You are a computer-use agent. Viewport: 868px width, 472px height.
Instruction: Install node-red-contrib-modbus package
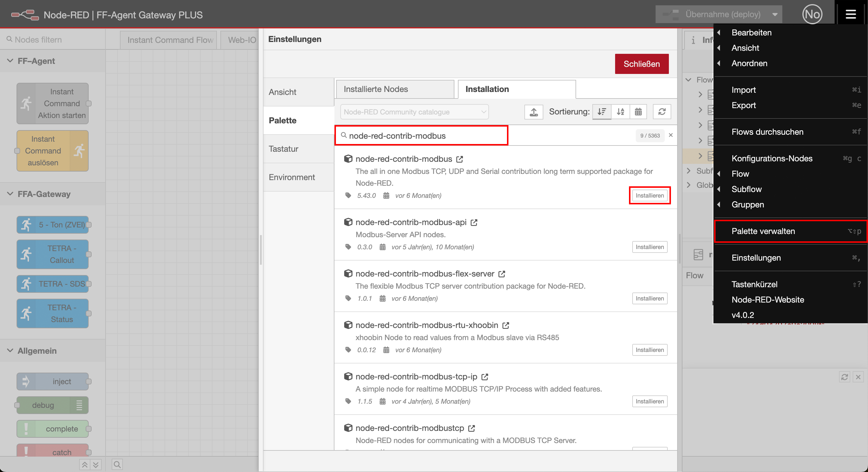(650, 195)
